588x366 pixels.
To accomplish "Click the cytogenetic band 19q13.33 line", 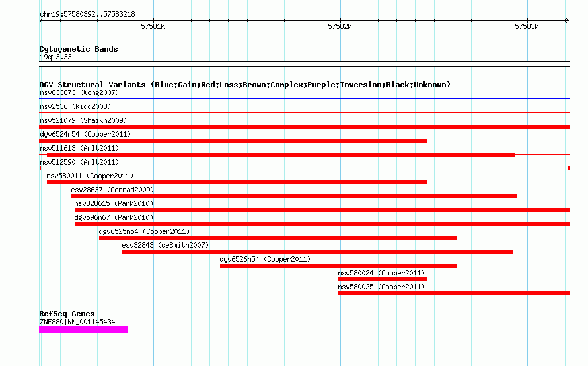I will point(304,64).
